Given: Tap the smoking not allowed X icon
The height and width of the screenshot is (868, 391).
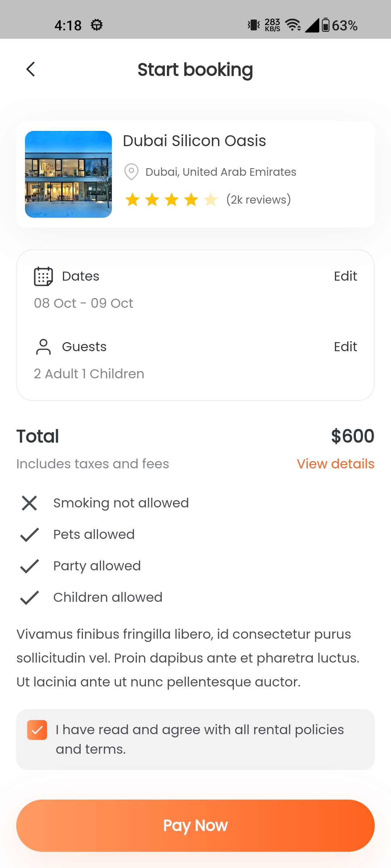Looking at the screenshot, I should coord(29,503).
